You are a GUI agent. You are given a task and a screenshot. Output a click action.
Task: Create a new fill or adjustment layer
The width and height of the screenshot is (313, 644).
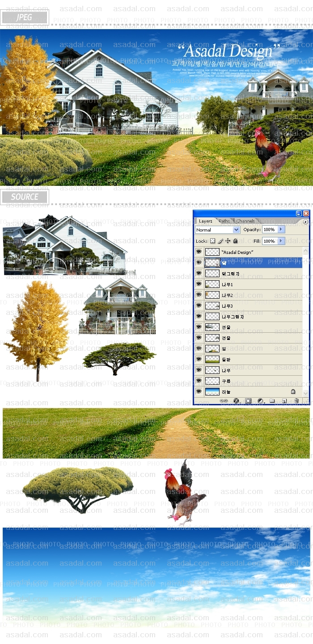[260, 401]
